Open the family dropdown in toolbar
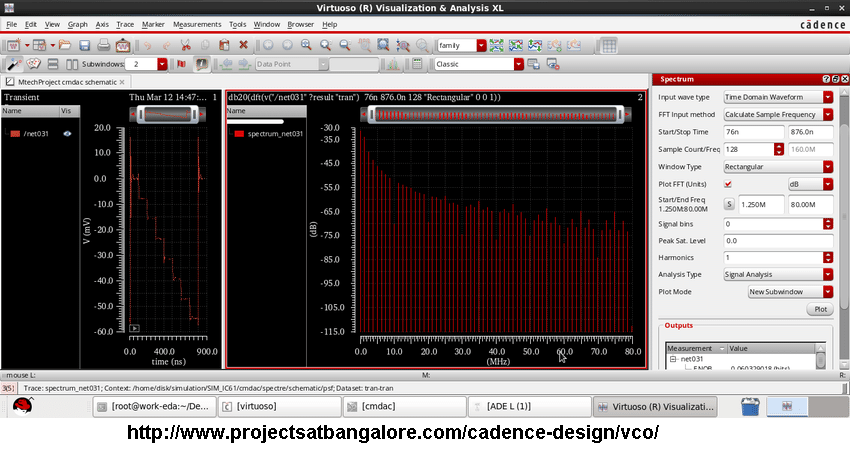The image size is (862, 465). (482, 45)
